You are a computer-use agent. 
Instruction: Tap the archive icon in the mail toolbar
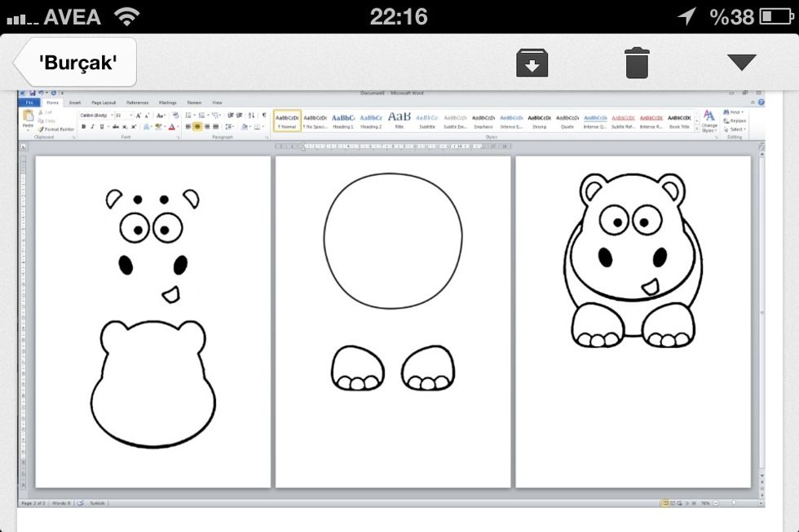pyautogui.click(x=532, y=63)
